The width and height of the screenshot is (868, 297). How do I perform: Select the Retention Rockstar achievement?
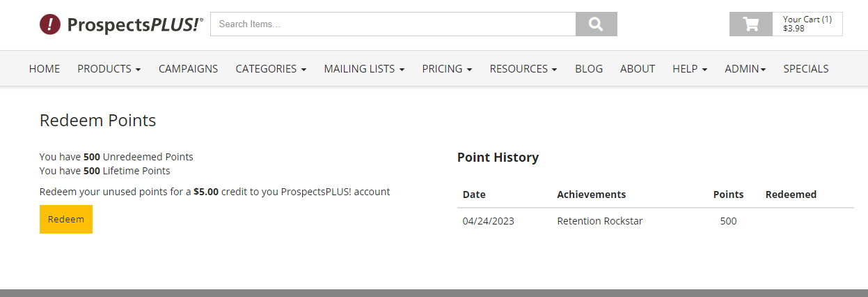click(600, 221)
